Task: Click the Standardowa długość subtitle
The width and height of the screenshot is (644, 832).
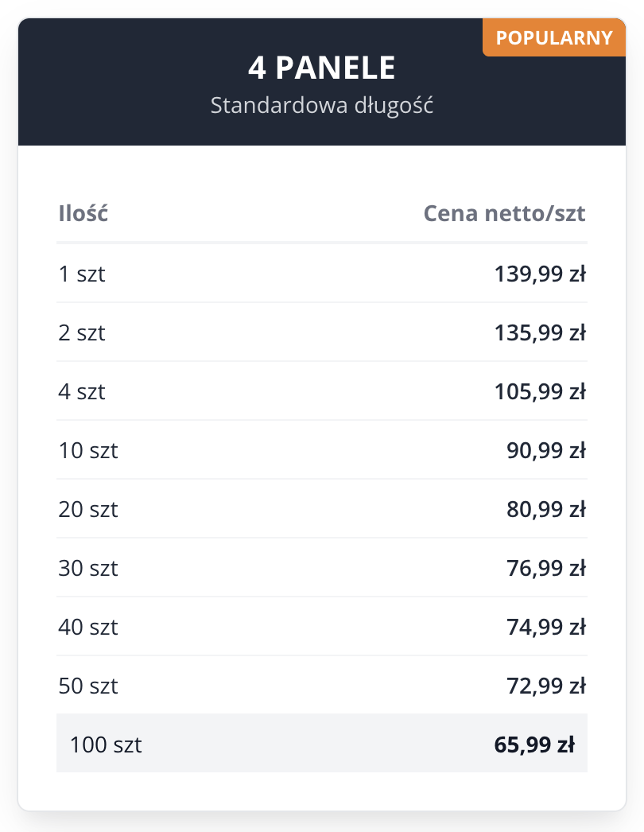Action: pyautogui.click(x=321, y=105)
